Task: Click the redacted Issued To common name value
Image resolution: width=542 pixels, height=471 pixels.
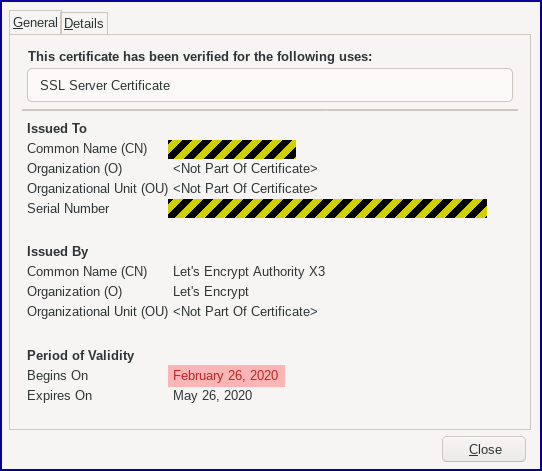Action: (x=232, y=149)
